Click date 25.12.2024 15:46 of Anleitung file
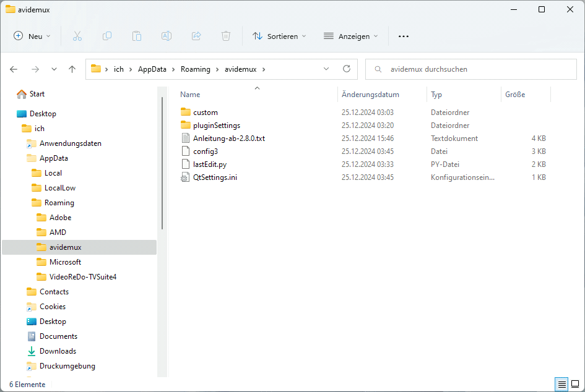The width and height of the screenshot is (585, 392). pos(368,138)
